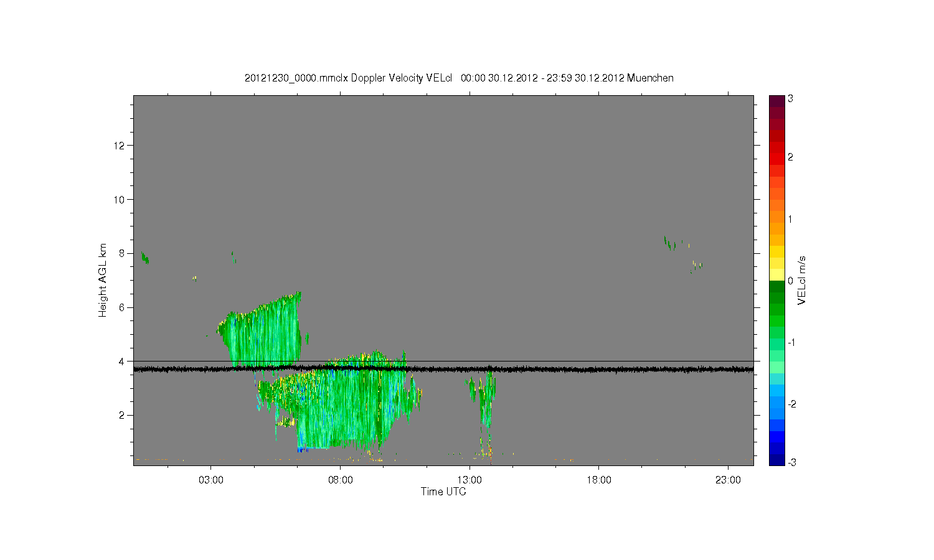Click the 'Height AGL km' axis label
This screenshot has width=934, height=560.
(x=103, y=280)
